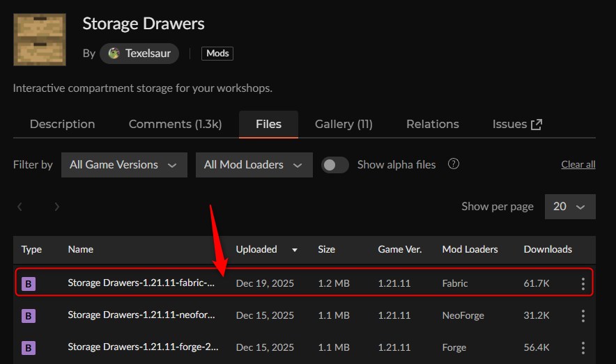Click the Storage Drawers mod thumbnail
Image resolution: width=616 pixels, height=364 pixels.
[x=40, y=40]
